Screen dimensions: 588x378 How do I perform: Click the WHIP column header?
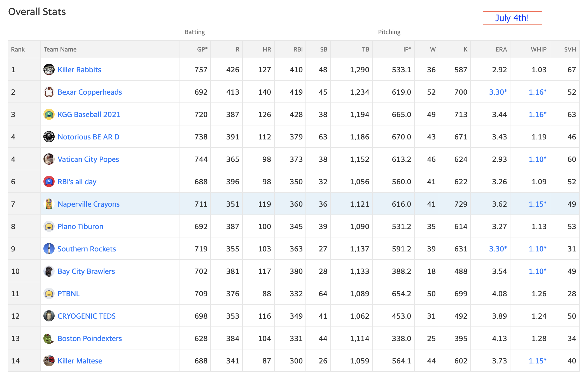click(538, 49)
